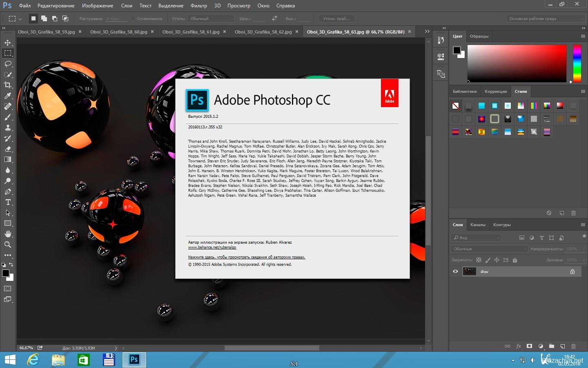Select the Eraser tool
The height and width of the screenshot is (368, 588).
coord(8,149)
